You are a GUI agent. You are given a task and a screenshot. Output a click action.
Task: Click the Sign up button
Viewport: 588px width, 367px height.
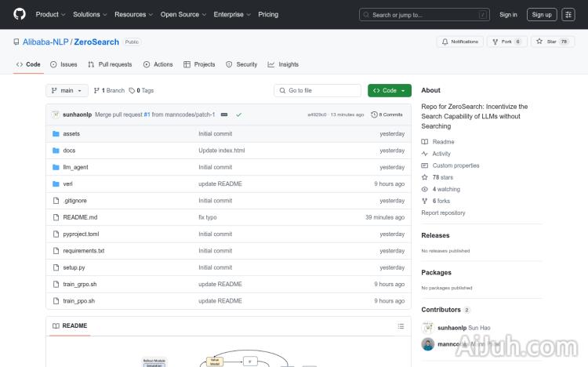(x=541, y=14)
